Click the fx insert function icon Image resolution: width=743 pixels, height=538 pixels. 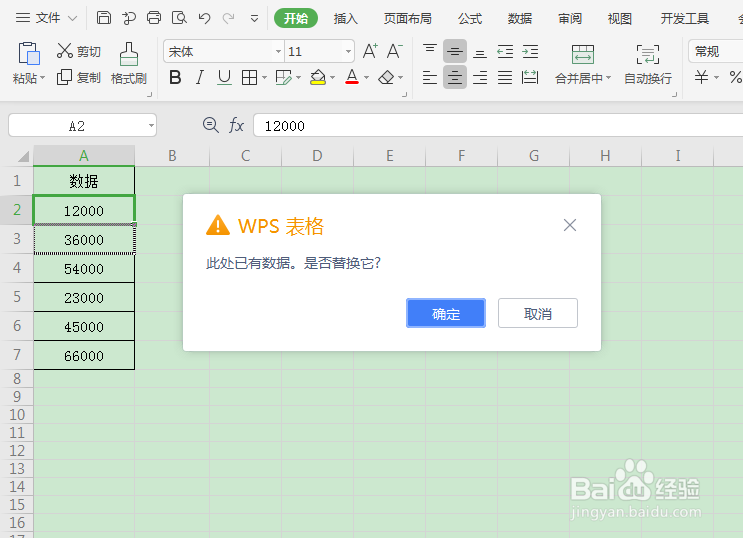click(x=236, y=125)
